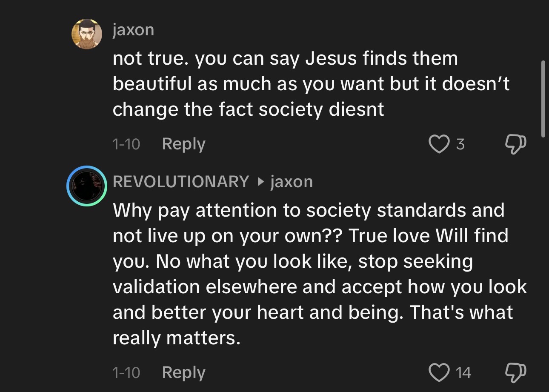Open jaxon's username above the first comment
This screenshot has width=549, height=392.
pyautogui.click(x=133, y=30)
